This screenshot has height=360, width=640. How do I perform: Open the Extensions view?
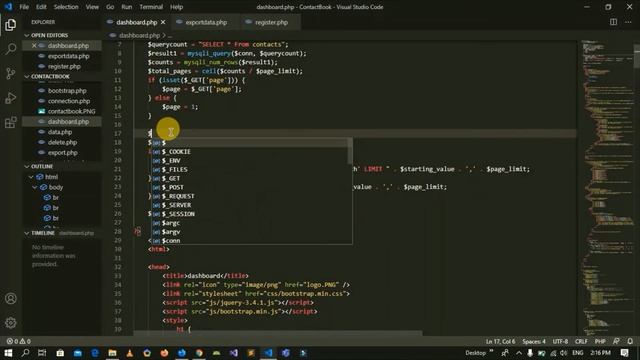[x=11, y=122]
